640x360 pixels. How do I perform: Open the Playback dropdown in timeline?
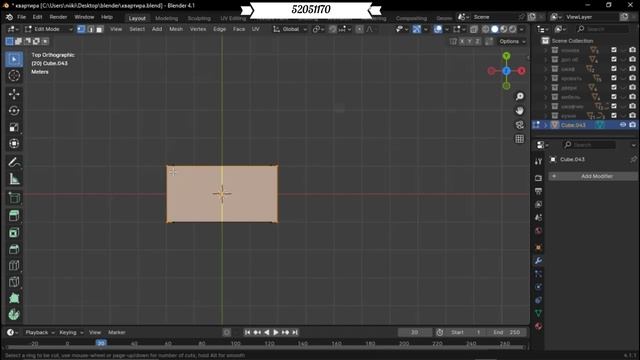tap(40, 332)
